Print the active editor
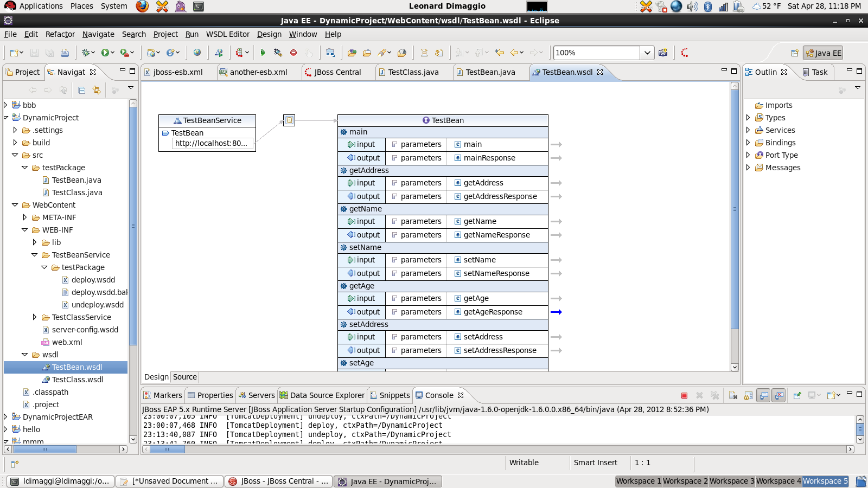 (x=65, y=53)
